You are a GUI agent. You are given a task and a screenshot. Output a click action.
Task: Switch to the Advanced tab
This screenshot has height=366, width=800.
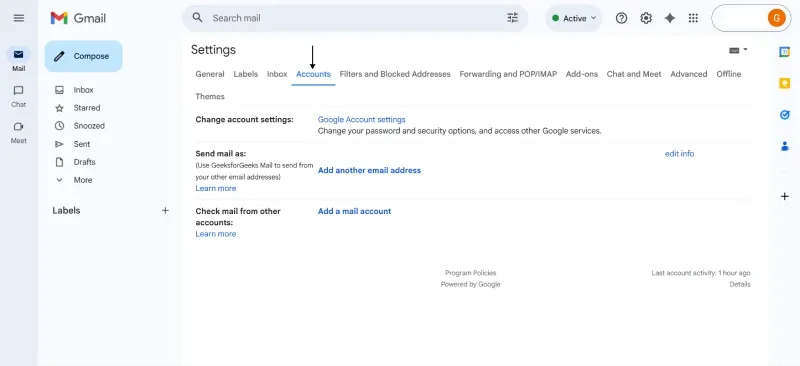click(689, 74)
